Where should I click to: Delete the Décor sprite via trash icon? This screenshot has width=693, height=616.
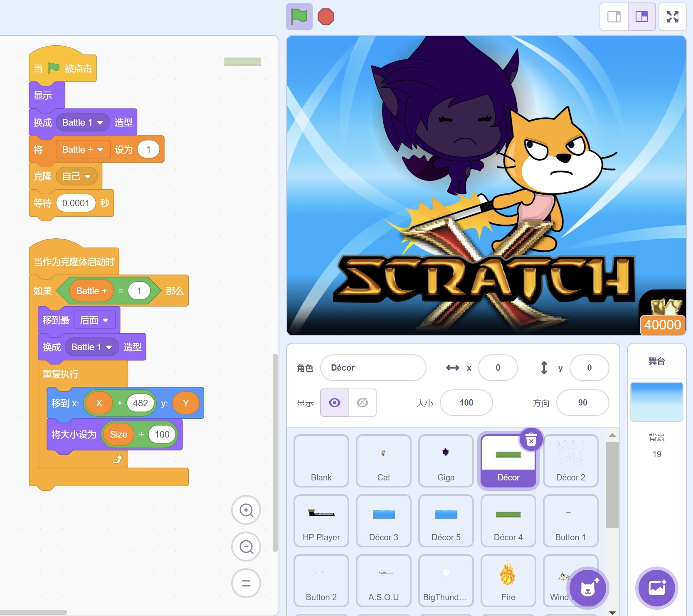coord(531,440)
